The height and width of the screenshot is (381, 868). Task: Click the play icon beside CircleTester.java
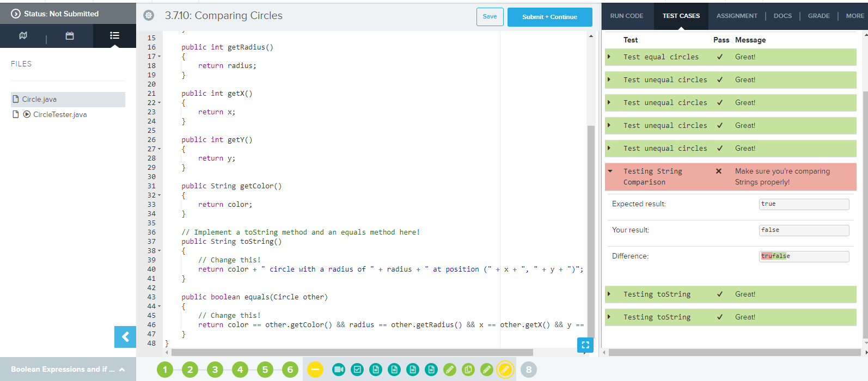[x=27, y=114]
